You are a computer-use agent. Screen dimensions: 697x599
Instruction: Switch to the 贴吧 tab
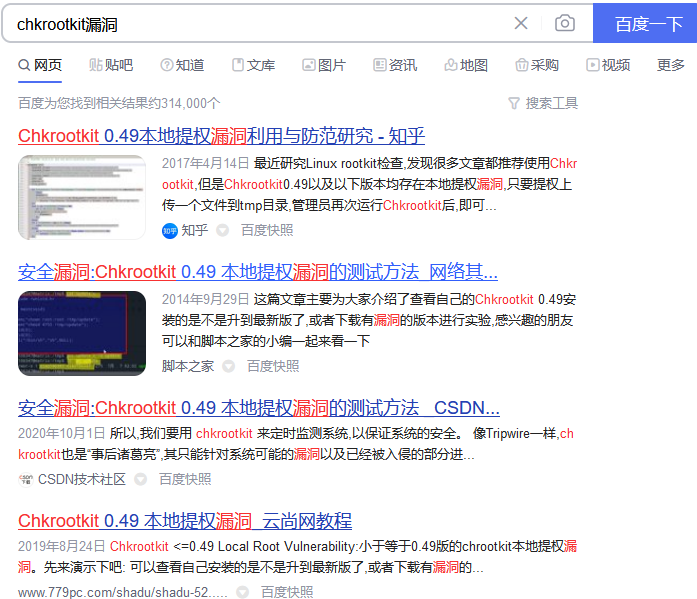[x=111, y=65]
